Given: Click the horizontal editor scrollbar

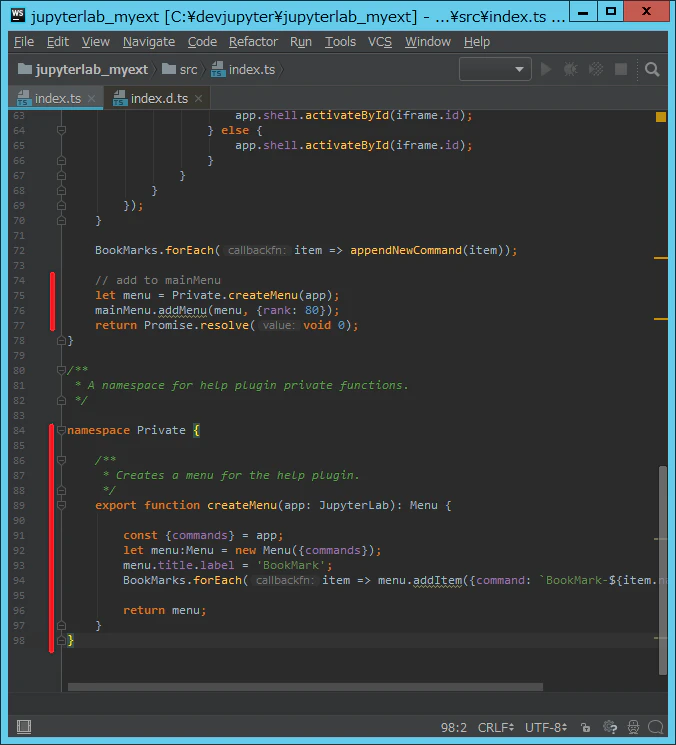Looking at the screenshot, I should 305,687.
